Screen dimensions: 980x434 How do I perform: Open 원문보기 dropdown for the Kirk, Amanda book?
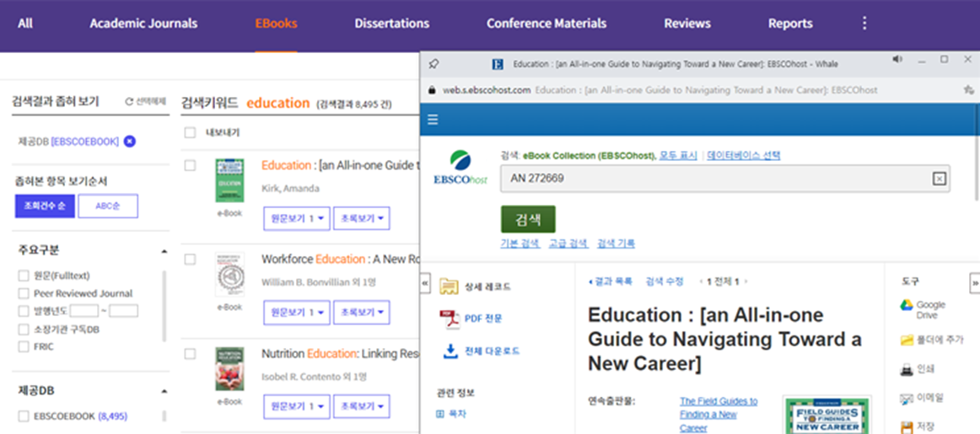(296, 218)
